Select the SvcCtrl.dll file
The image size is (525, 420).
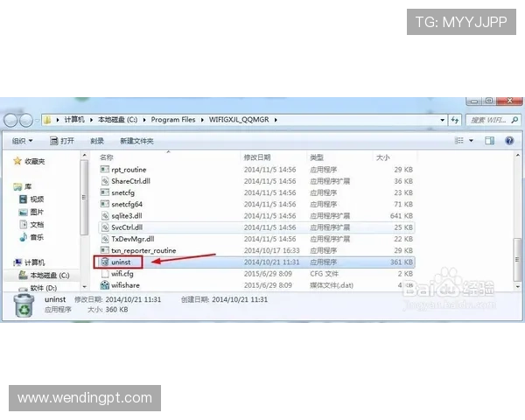(256, 227)
